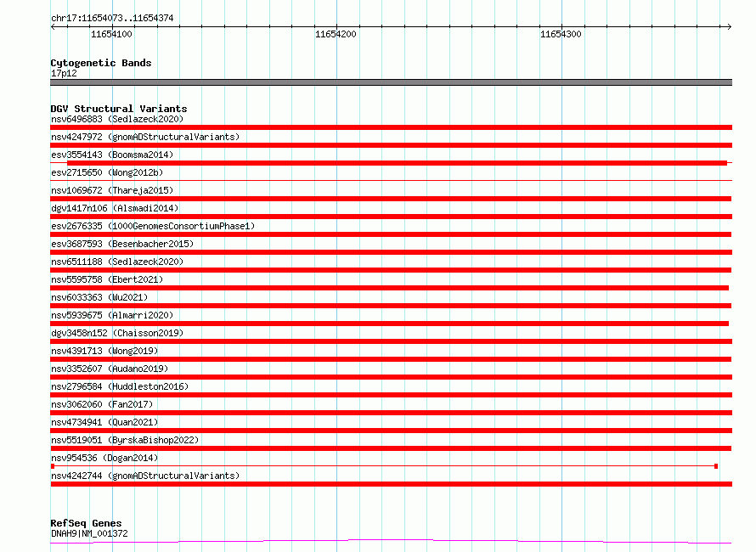Click the red bar under nsv2796584 Huddleston2016

tap(391, 395)
